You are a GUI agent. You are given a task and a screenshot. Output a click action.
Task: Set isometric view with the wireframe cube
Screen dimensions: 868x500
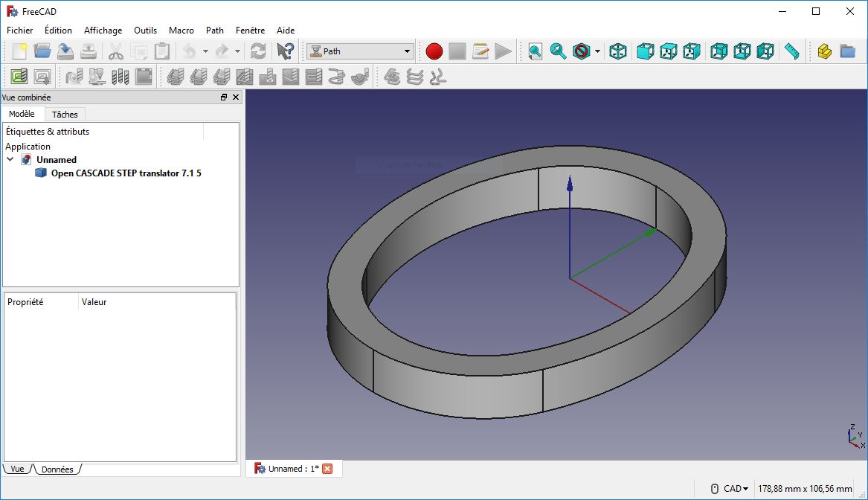[618, 51]
